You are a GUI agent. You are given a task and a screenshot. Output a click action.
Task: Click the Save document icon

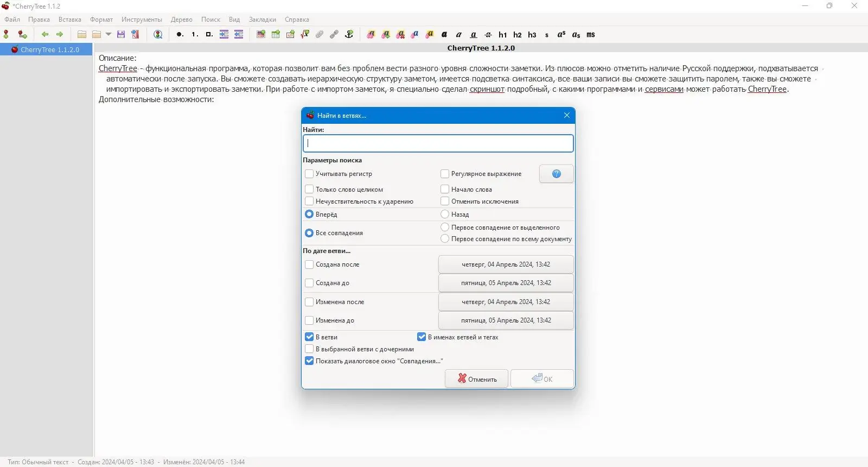pyautogui.click(x=121, y=34)
